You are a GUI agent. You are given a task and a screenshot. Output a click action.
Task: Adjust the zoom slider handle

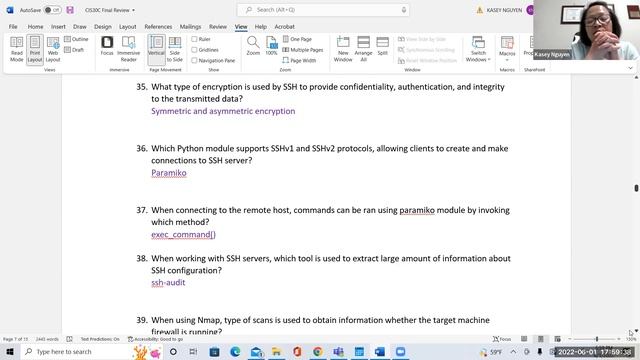(x=597, y=339)
